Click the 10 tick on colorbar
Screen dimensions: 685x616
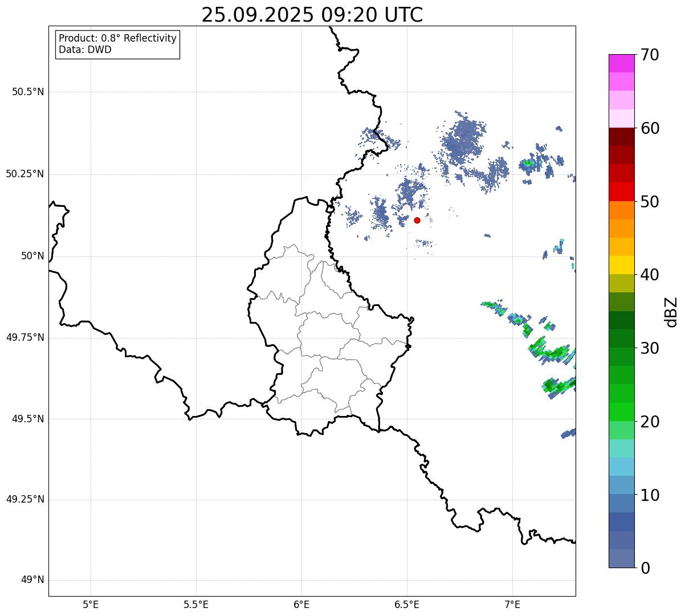click(x=650, y=495)
